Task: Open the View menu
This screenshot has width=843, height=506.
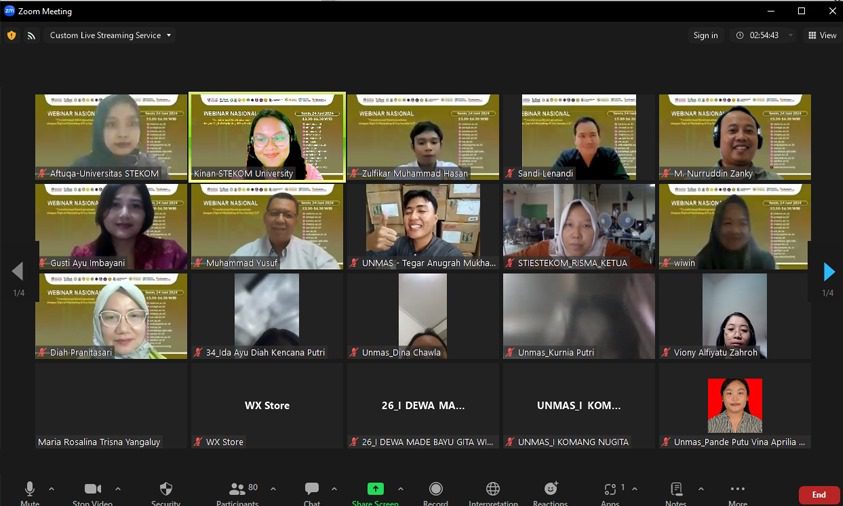Action: (x=822, y=35)
